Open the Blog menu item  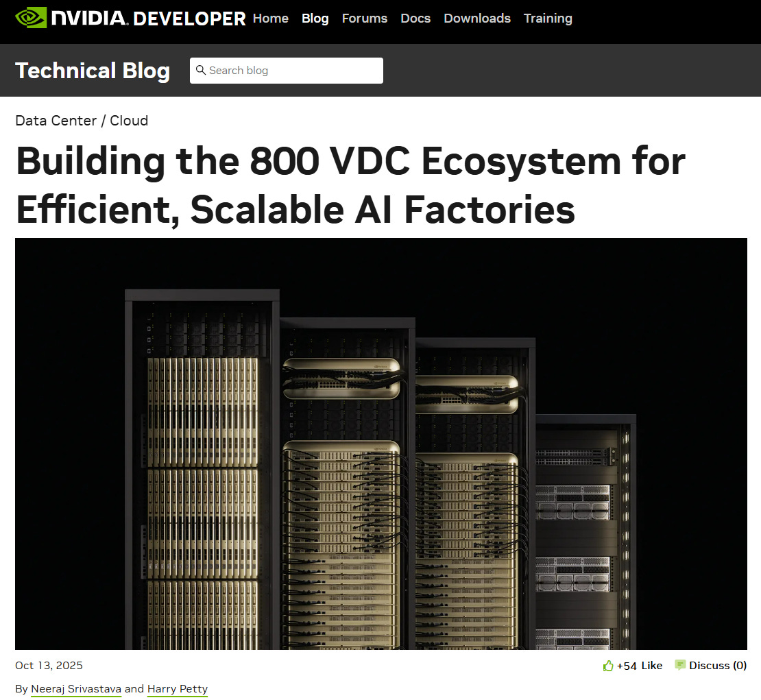(315, 19)
